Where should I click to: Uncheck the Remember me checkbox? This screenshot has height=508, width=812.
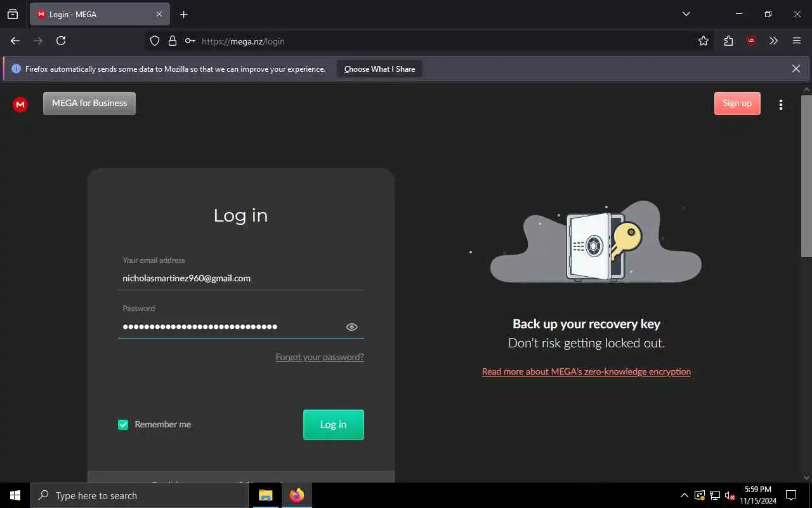tap(123, 425)
